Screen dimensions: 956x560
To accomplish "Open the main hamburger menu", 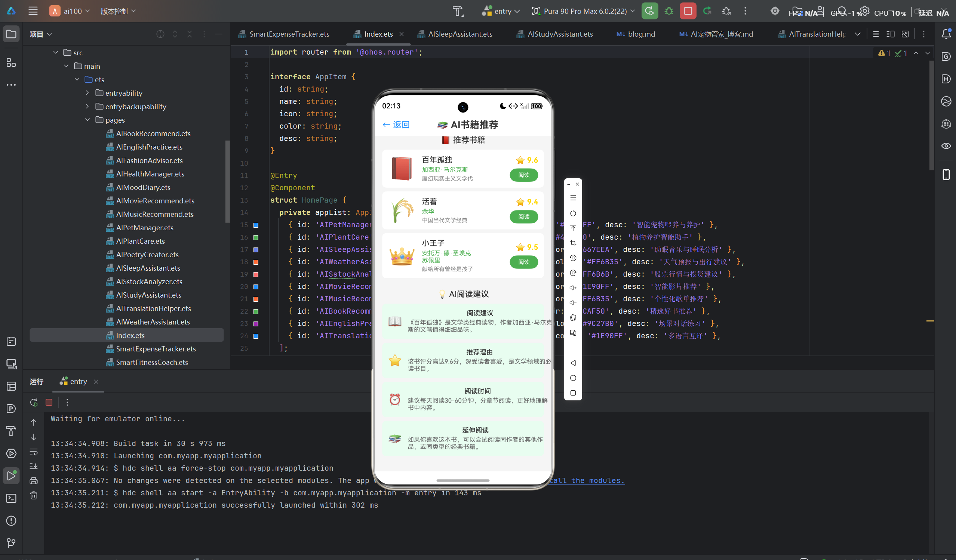I will coord(33,11).
